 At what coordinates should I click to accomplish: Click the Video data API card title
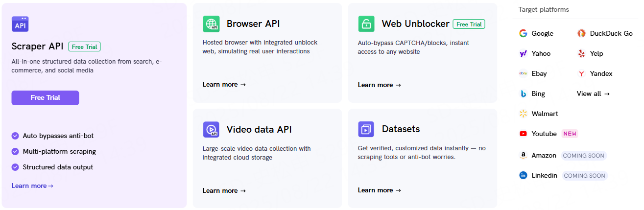259,130
